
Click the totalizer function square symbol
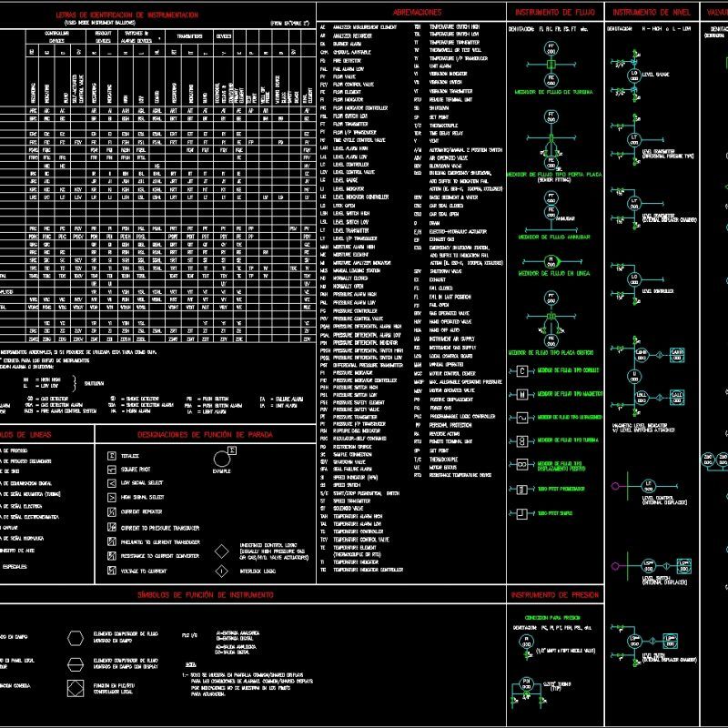pos(111,456)
